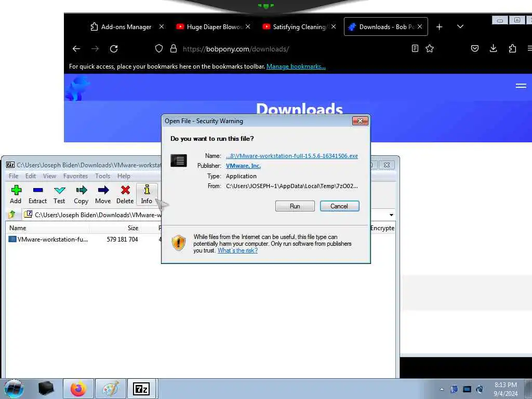532x399 pixels.
Task: Open the 7-Zip Tools menu
Action: click(103, 176)
